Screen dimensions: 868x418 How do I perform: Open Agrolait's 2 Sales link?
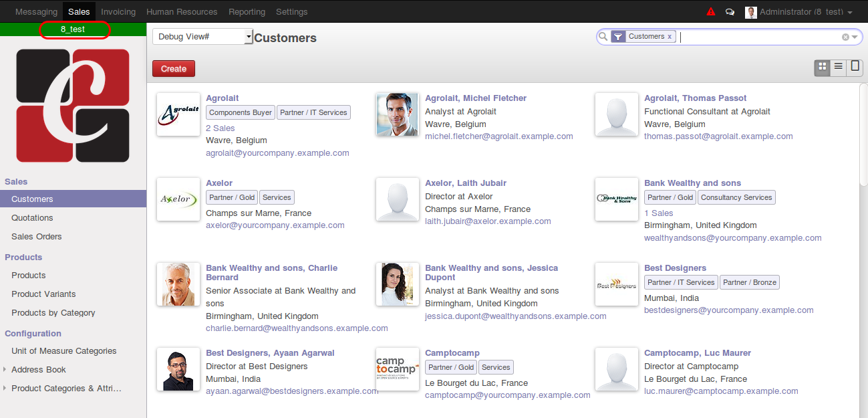[x=221, y=128]
